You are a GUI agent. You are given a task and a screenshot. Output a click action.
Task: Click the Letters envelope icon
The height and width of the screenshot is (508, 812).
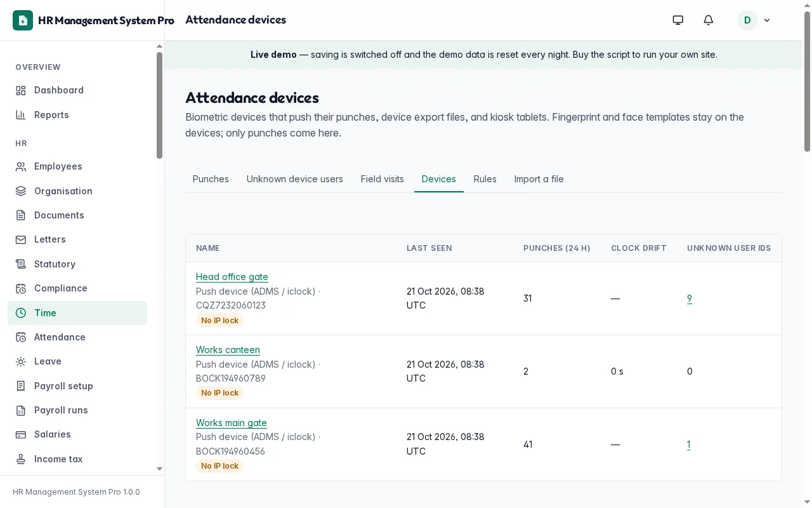21,239
